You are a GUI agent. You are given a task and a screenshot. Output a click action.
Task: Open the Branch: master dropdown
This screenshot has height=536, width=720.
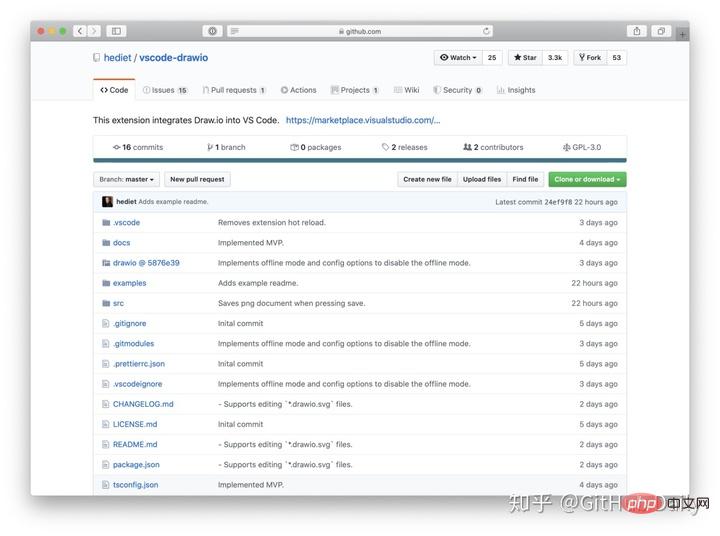[x=126, y=179]
